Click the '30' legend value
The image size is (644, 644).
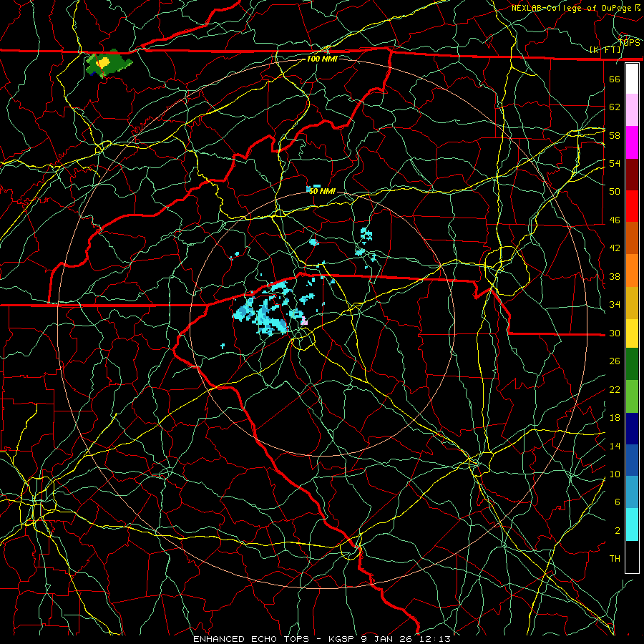615,333
